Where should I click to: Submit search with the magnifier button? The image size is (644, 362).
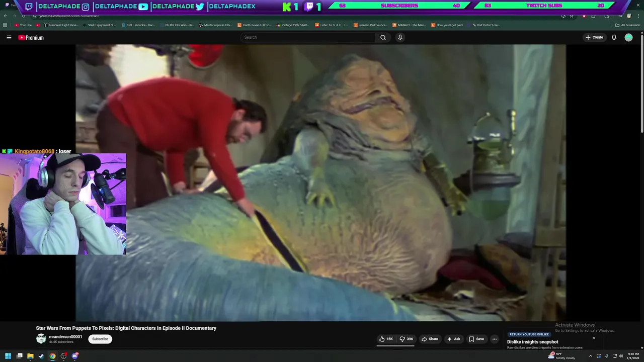pos(383,37)
